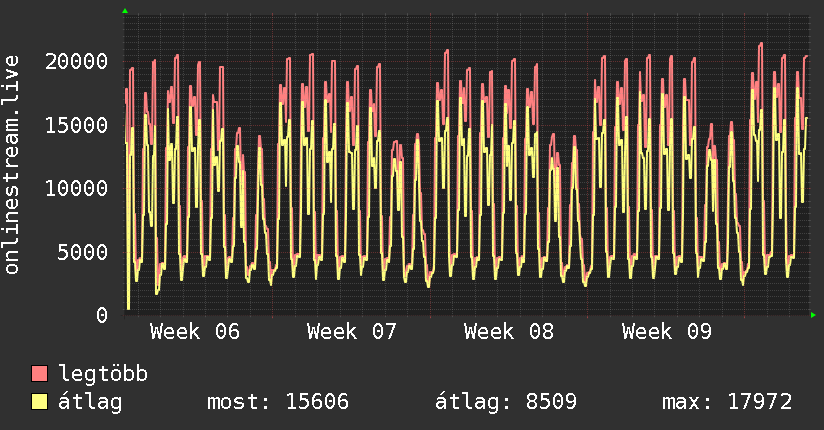
Task: Select the átlag legend label
Action: [90, 402]
